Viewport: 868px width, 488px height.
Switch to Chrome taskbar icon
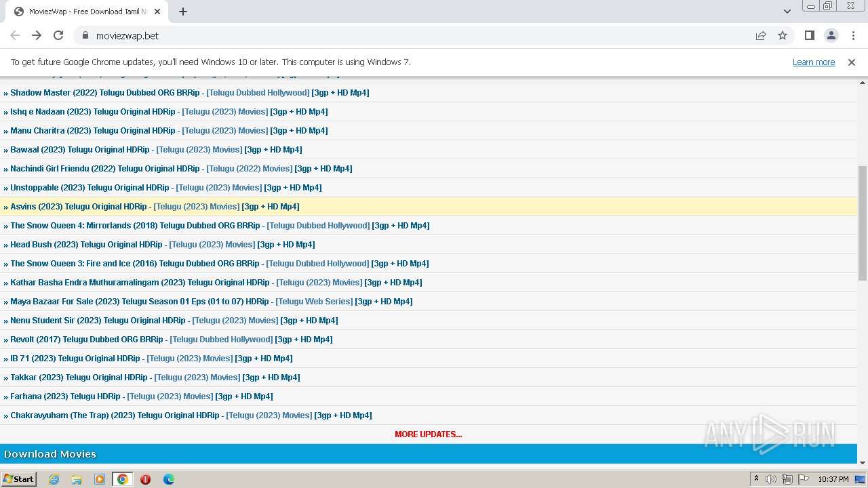point(123,479)
